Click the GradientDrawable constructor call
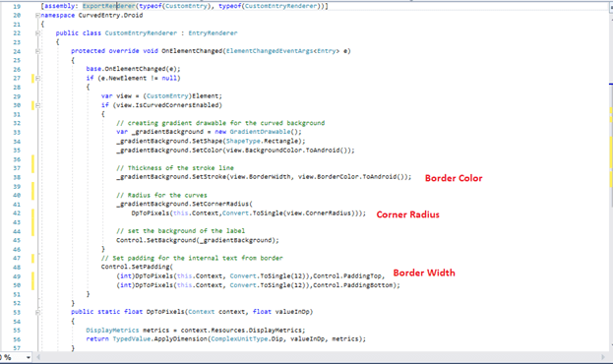613x364 pixels. [x=264, y=132]
